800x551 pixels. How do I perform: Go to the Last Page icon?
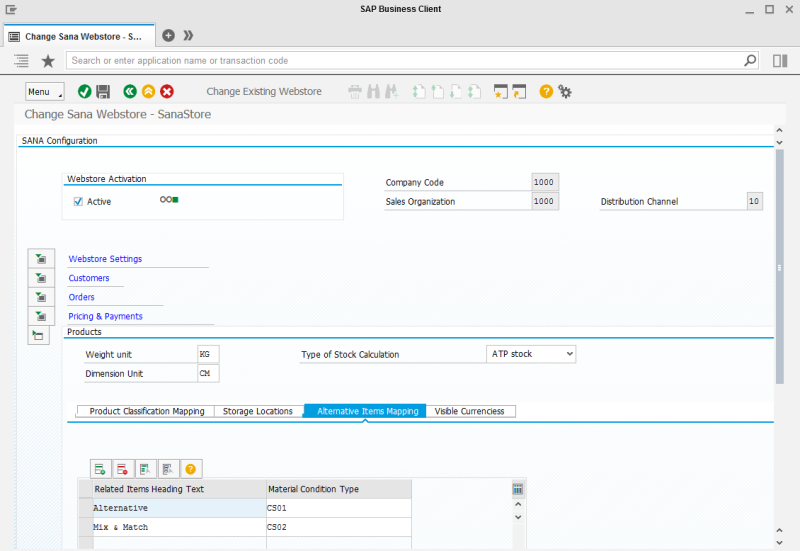click(474, 92)
